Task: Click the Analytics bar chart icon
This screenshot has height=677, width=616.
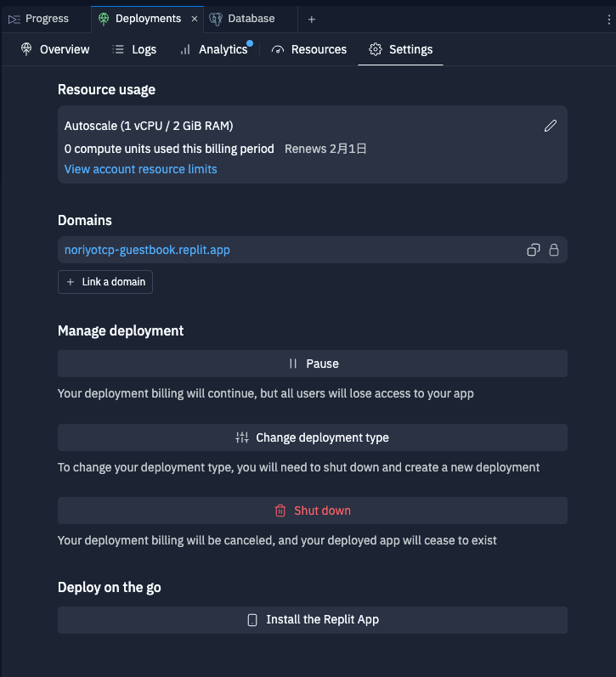Action: [185, 49]
